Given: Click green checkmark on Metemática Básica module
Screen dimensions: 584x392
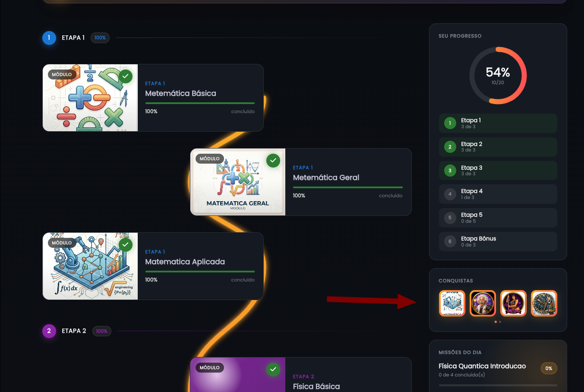Looking at the screenshot, I should pos(125,76).
